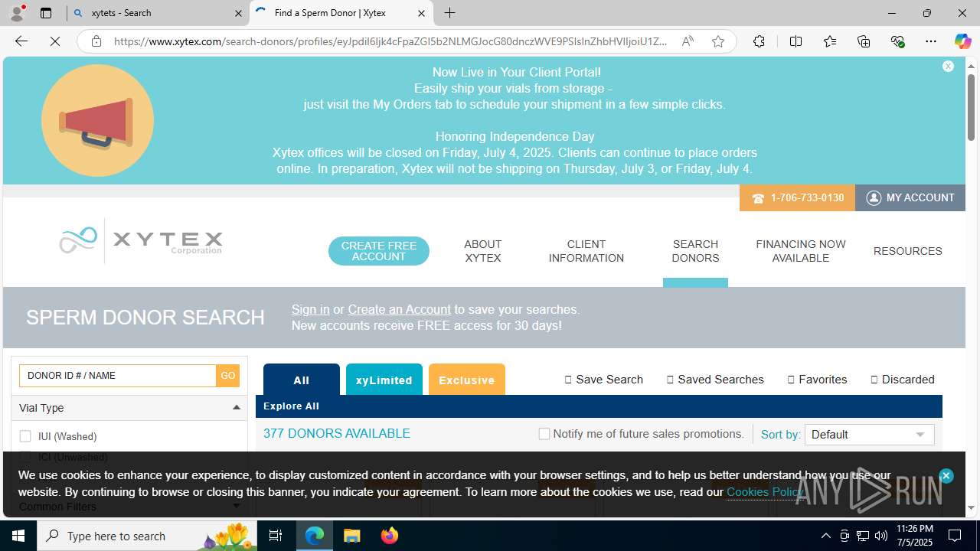Call 1-706-733-0130 phone button
Image resolution: width=980 pixels, height=551 pixels.
[797, 197]
